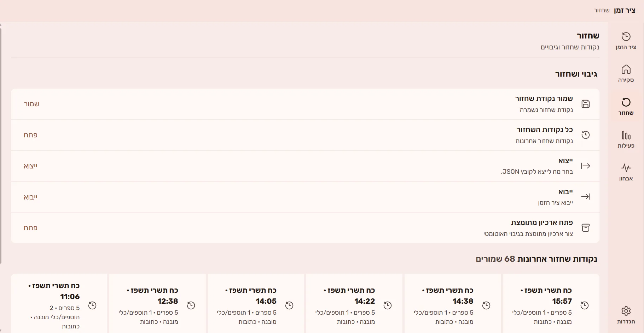Viewport: 644px width, 333px height.
Task: Click the restore icon on the 14:22 card
Action: click(x=388, y=305)
